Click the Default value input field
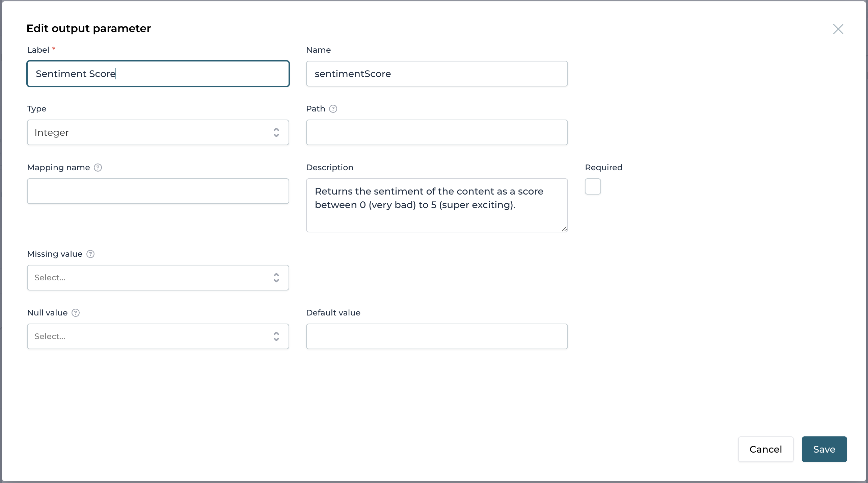The width and height of the screenshot is (868, 483). click(437, 336)
